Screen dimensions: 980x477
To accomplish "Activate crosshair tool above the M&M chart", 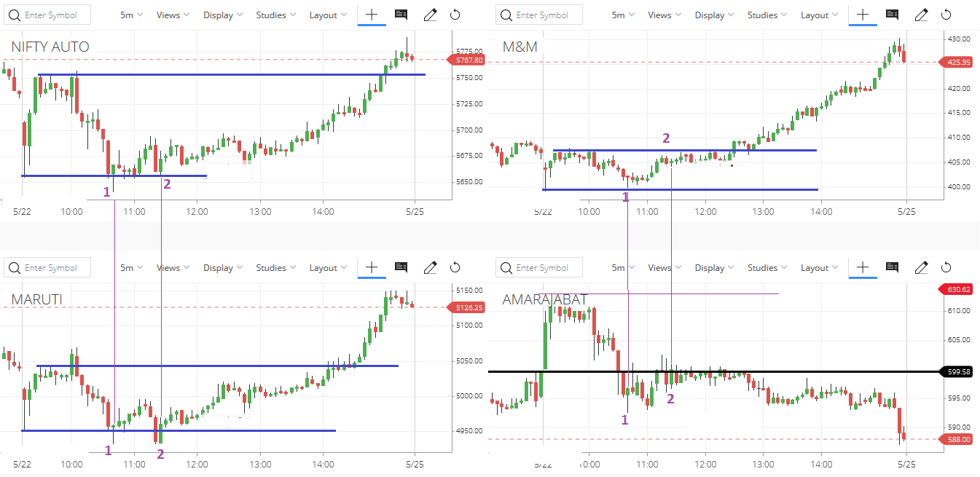I will tap(863, 15).
